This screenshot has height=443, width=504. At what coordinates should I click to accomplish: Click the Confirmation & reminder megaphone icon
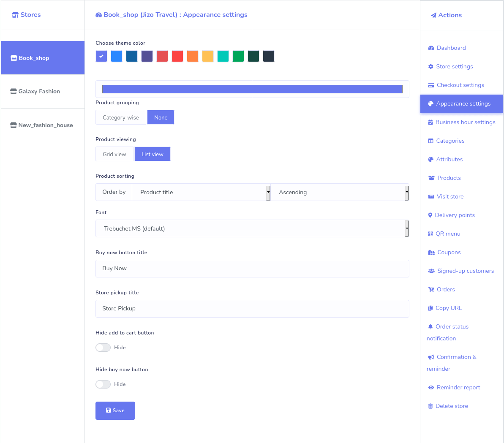(431, 357)
